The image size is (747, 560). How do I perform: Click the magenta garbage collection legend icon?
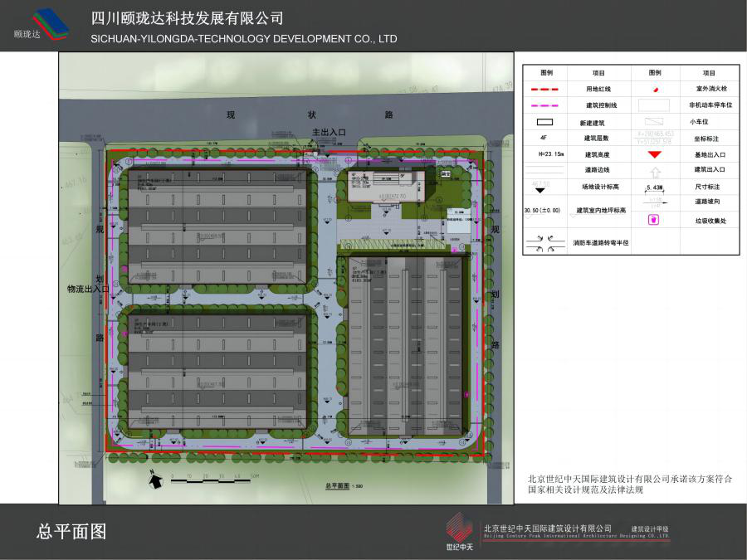(x=655, y=220)
